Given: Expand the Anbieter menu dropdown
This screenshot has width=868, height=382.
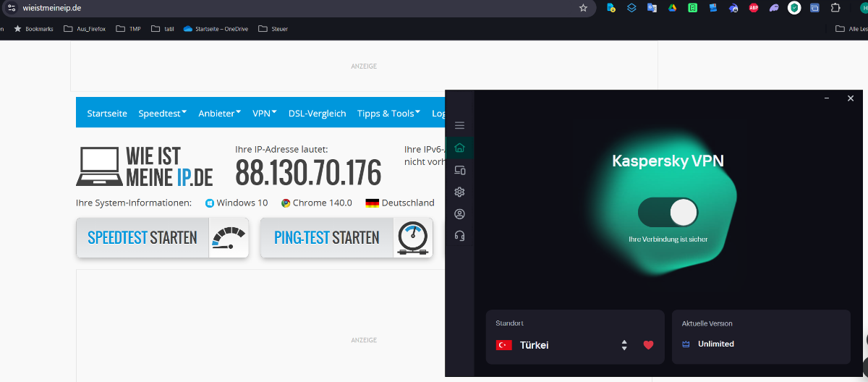Looking at the screenshot, I should 219,113.
